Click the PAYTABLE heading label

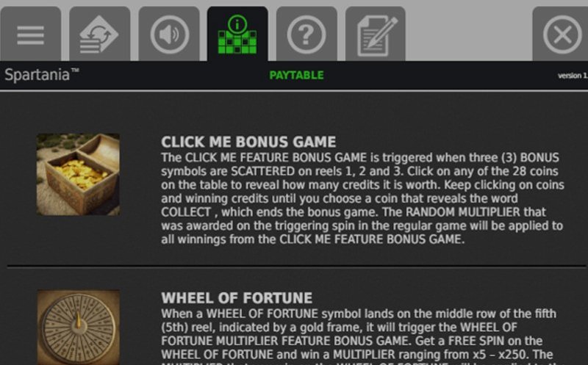(x=297, y=76)
